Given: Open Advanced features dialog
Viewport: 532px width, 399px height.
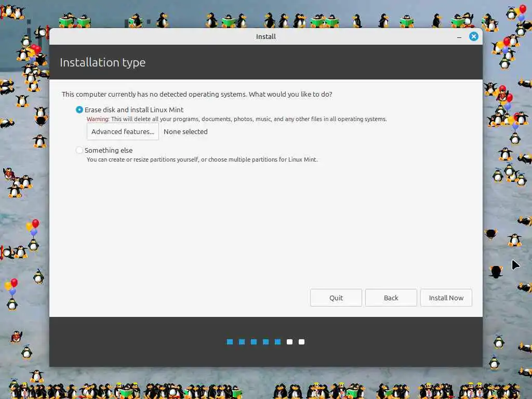Looking at the screenshot, I should click(x=123, y=131).
